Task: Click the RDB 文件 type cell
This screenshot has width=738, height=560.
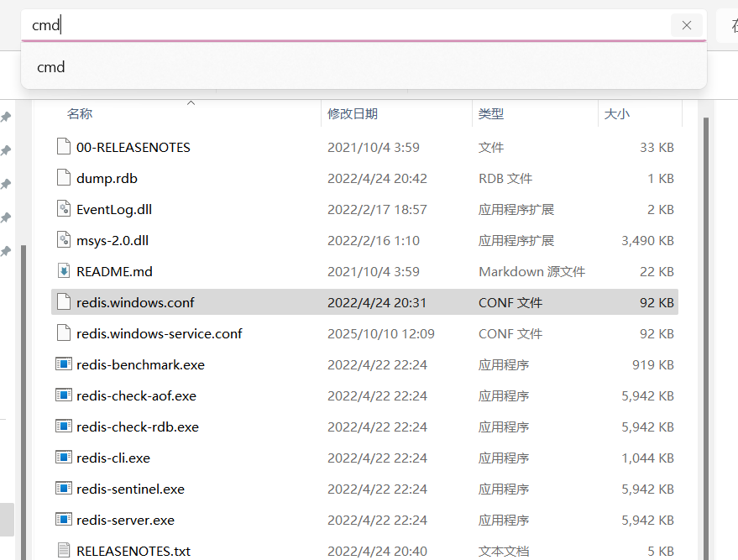Action: (x=505, y=178)
